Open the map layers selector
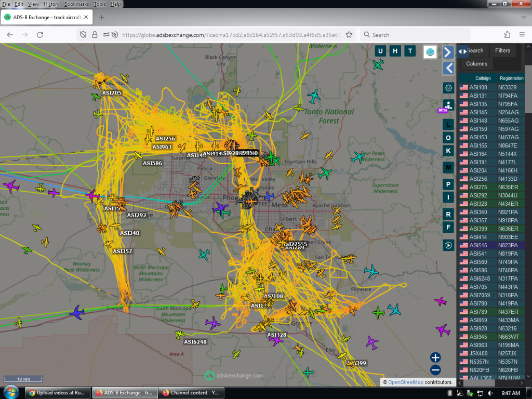532x399 pixels. pos(430,52)
